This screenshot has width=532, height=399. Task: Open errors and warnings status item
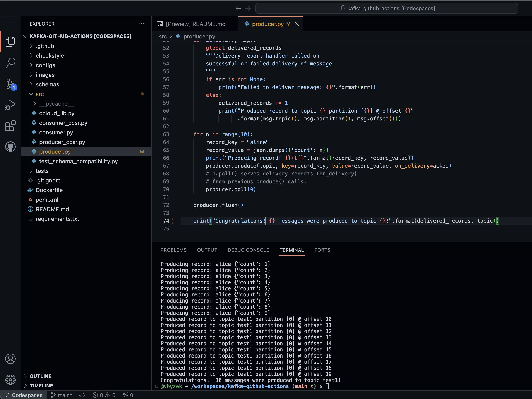click(x=104, y=395)
